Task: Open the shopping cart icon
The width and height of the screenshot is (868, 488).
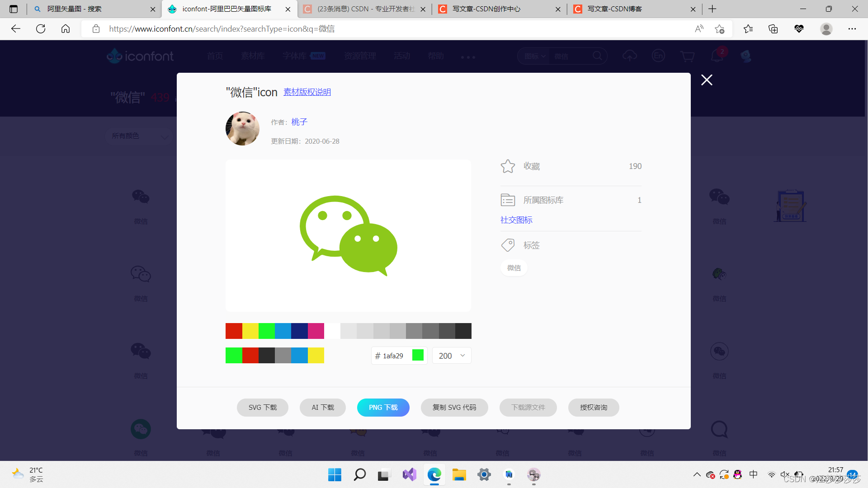Action: (x=687, y=56)
